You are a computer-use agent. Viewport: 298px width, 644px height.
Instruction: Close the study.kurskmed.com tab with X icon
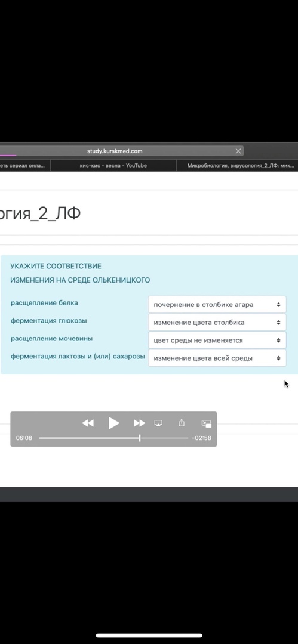[238, 151]
